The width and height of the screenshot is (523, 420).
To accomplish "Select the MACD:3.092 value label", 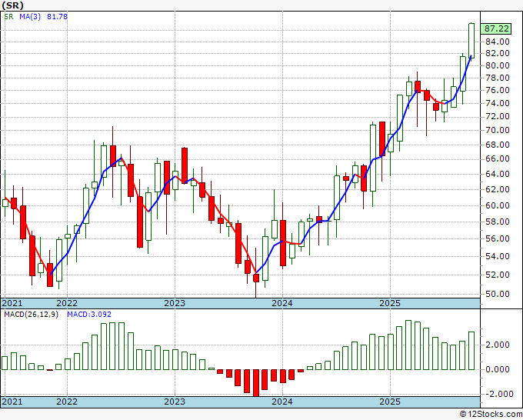I will click(x=89, y=315).
